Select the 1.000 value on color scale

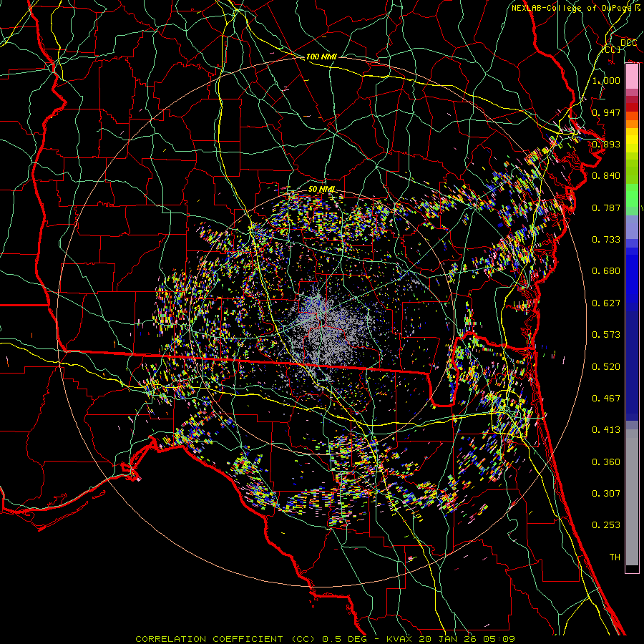pos(606,81)
